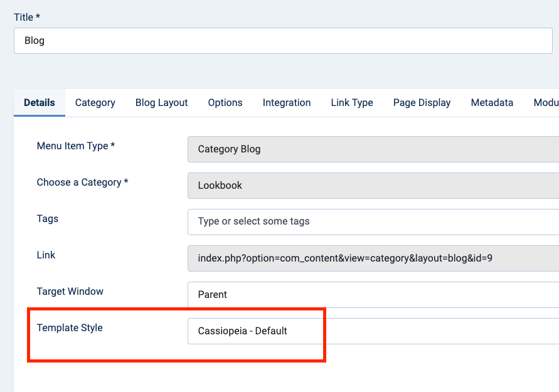The image size is (559, 392).
Task: Open the Template Style dropdown
Action: click(373, 331)
